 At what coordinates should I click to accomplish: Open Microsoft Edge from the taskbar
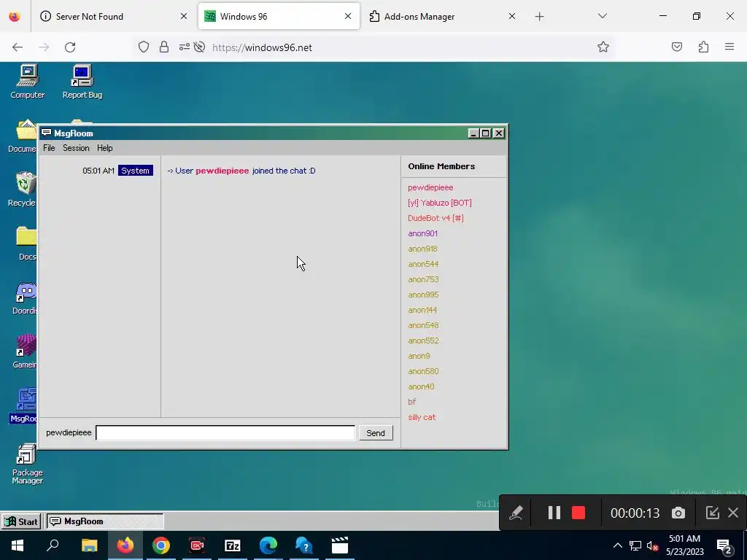268,545
